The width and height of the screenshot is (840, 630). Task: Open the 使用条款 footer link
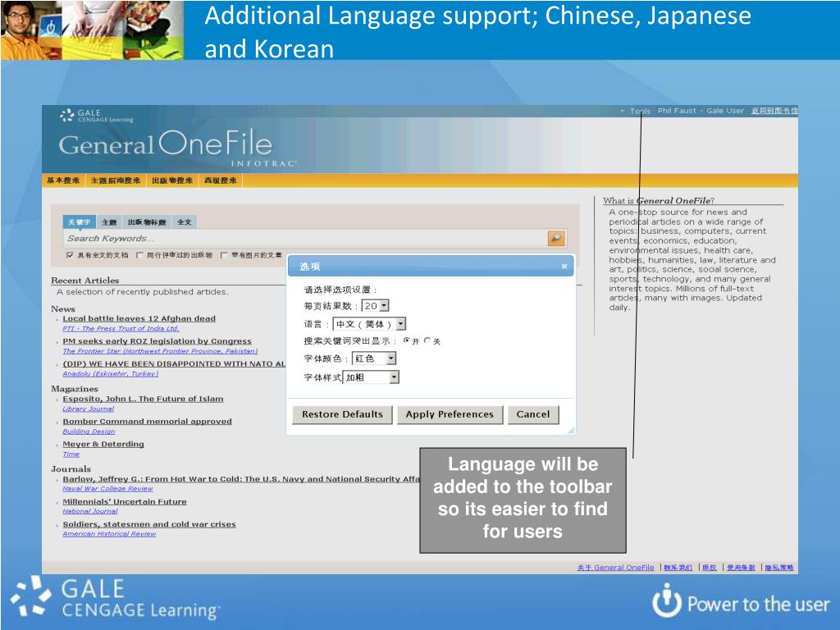(741, 568)
